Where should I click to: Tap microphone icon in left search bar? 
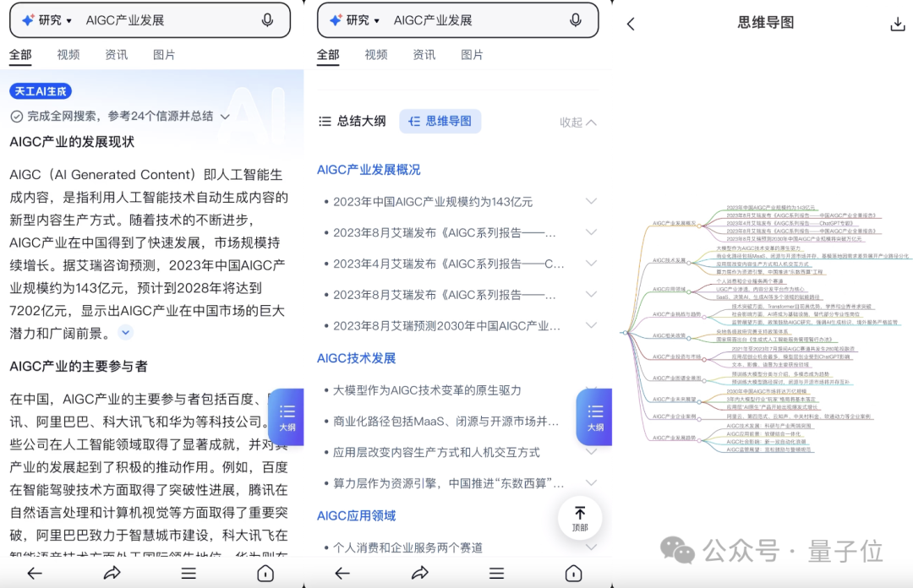(267, 20)
